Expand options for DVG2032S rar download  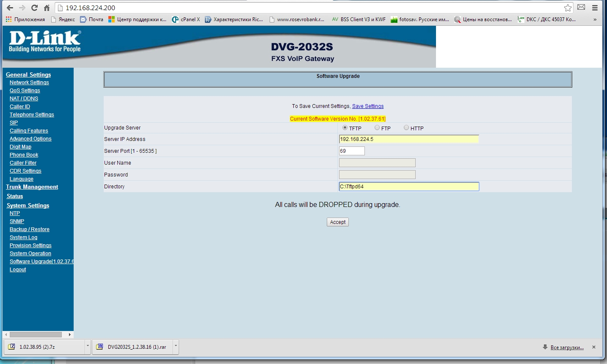click(x=176, y=346)
